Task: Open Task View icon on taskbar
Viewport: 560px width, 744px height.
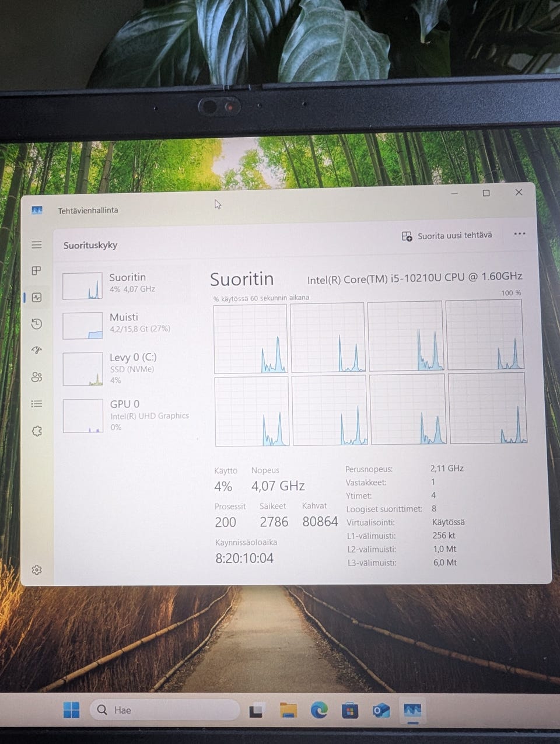Action: click(256, 711)
